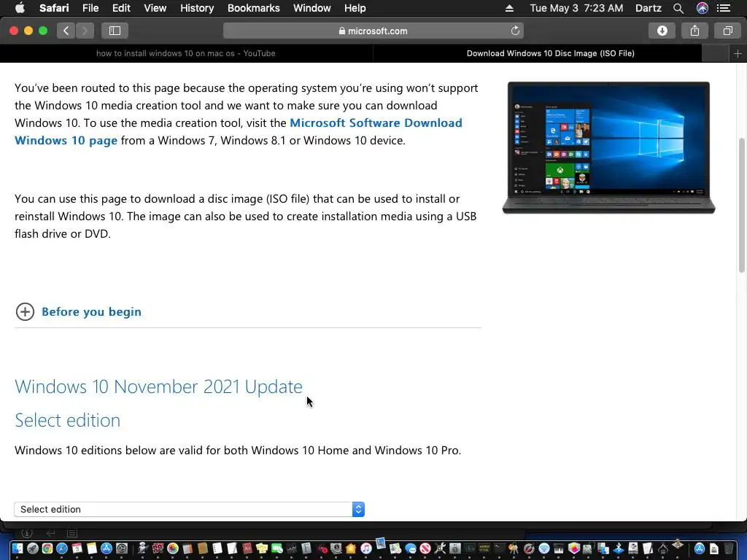
Task: Open Maps from the Dock
Action: click(395, 548)
